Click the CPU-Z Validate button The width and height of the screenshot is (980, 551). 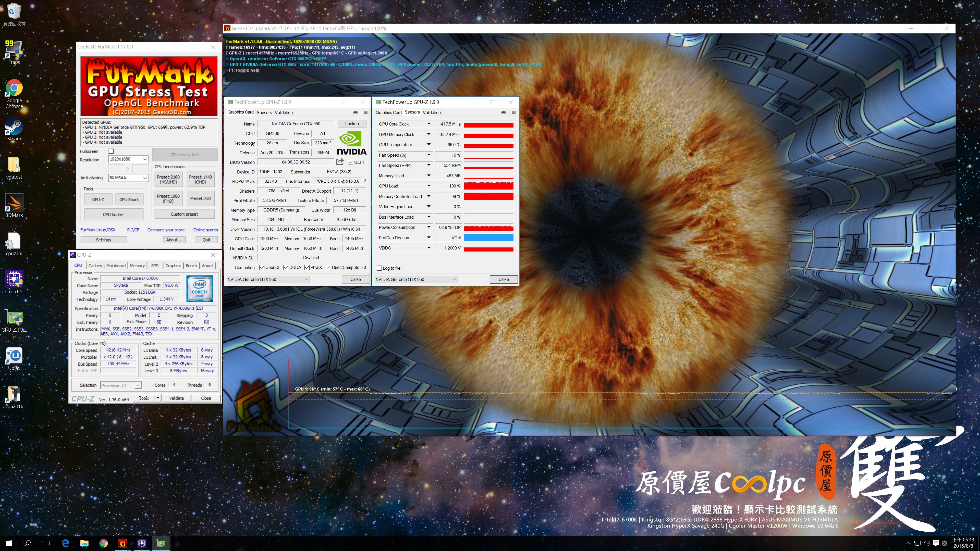point(176,398)
